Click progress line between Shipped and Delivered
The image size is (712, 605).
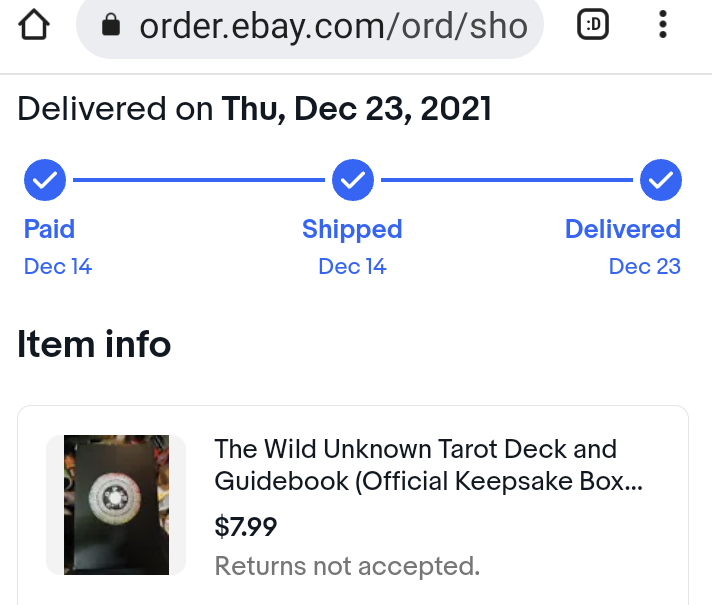coord(506,181)
